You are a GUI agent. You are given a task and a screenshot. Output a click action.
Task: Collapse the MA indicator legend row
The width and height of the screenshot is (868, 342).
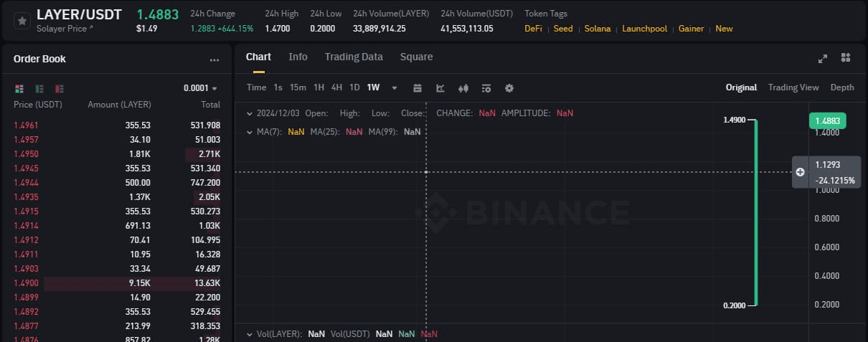[249, 132]
